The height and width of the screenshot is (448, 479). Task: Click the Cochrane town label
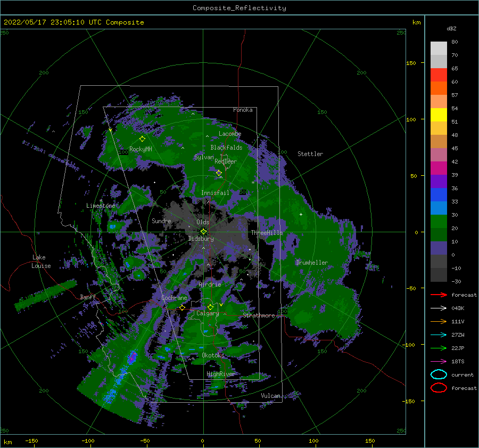[174, 298]
